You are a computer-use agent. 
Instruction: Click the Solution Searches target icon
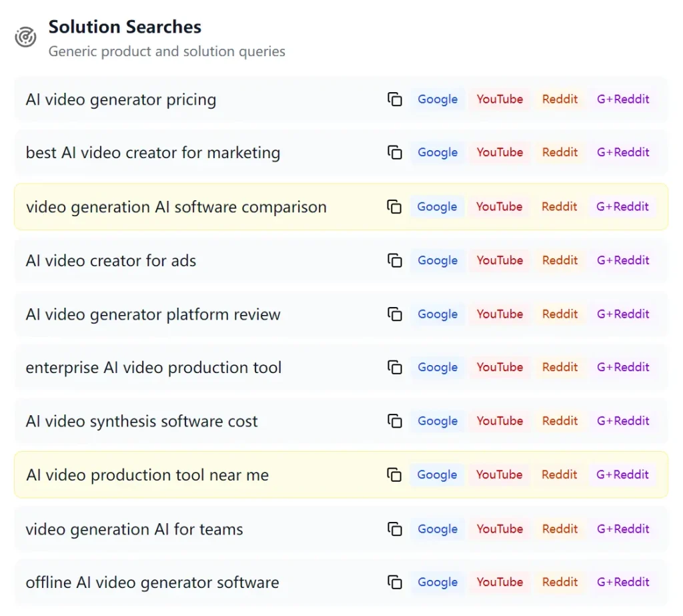tap(25, 37)
